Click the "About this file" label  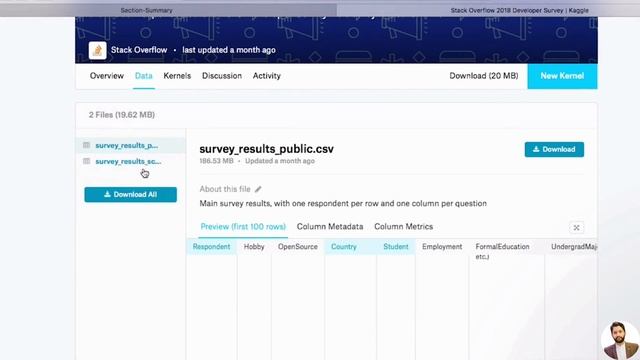(x=225, y=189)
